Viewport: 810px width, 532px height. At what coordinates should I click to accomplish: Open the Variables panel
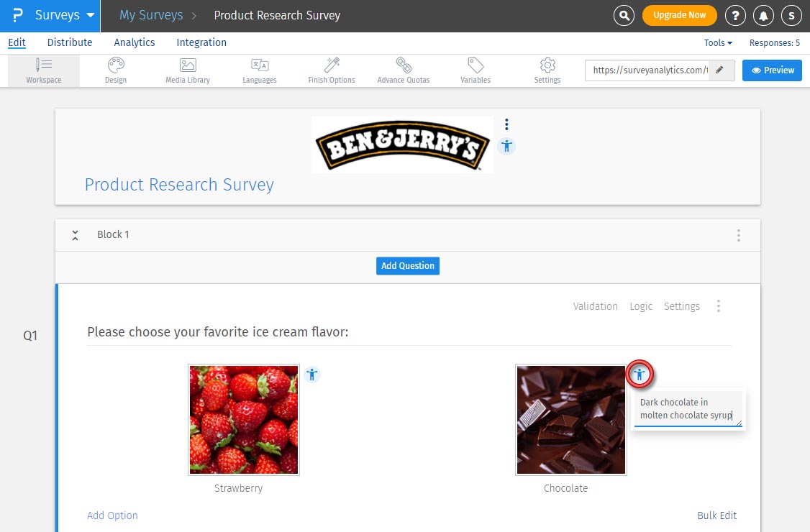[x=475, y=70]
